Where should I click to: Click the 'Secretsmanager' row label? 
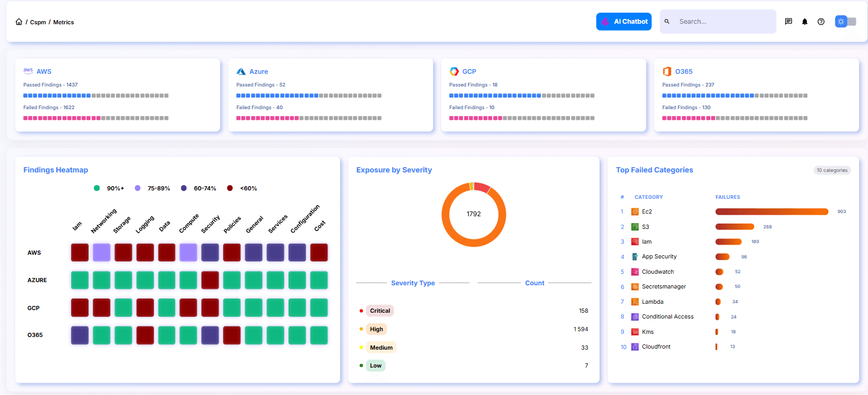pyautogui.click(x=664, y=287)
